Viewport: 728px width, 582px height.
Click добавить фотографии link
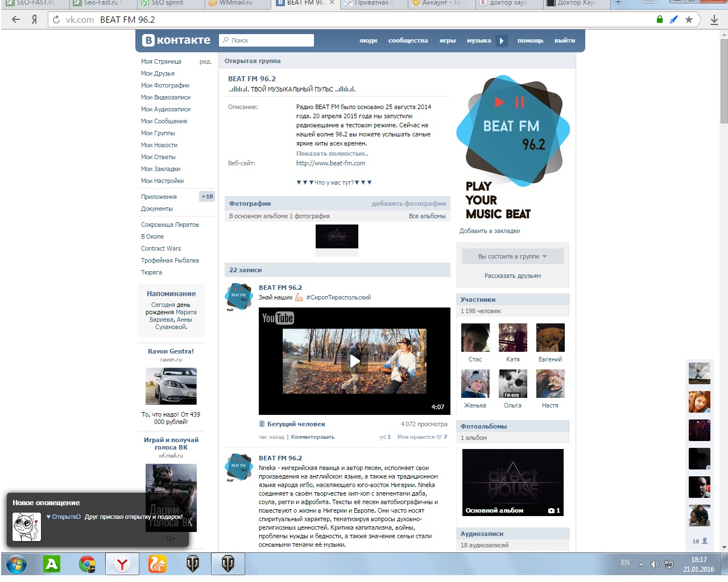408,203
